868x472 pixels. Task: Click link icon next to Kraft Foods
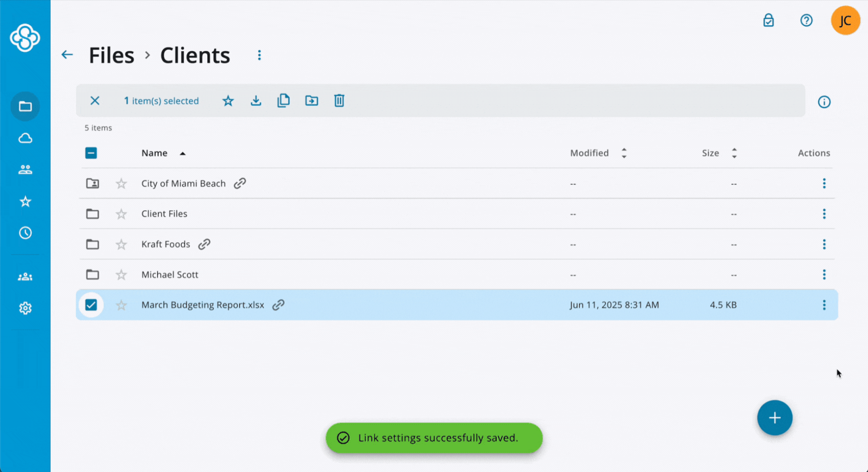(x=204, y=244)
